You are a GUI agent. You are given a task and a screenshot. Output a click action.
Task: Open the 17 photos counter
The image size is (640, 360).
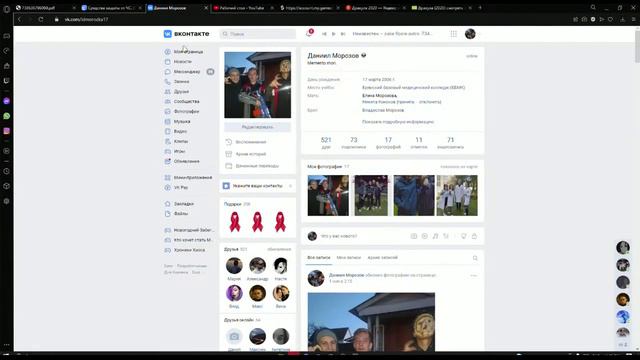[388, 143]
